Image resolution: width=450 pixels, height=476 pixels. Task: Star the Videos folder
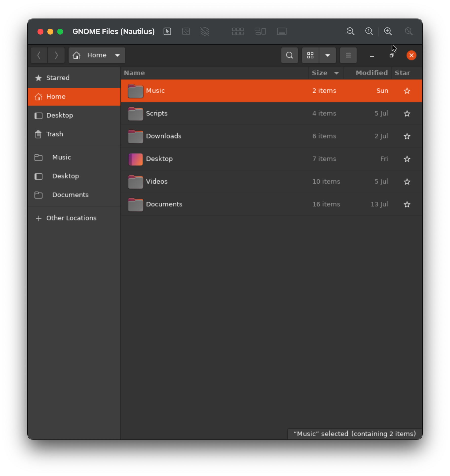407,182
